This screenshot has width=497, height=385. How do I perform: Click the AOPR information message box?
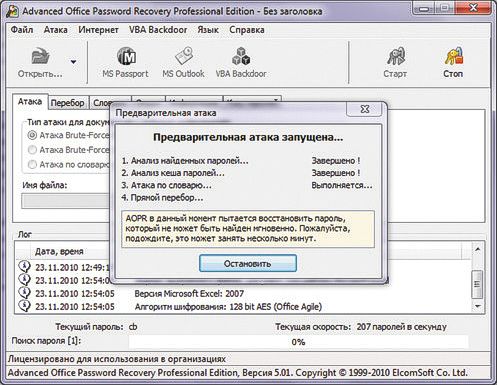248,229
